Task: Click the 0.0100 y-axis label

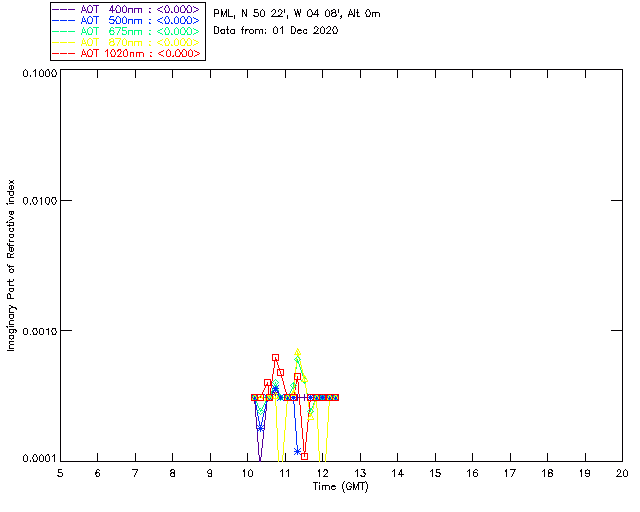Action: (x=40, y=201)
